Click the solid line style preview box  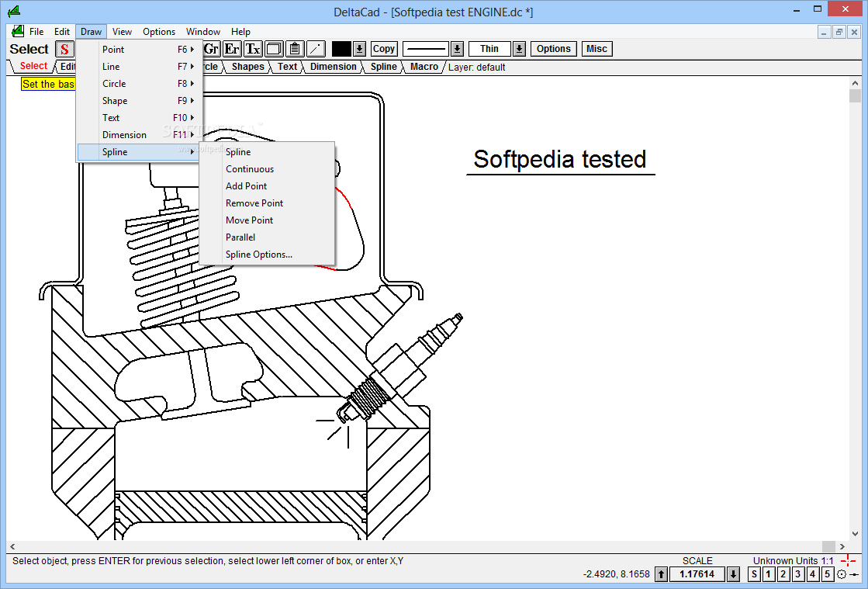coord(427,49)
